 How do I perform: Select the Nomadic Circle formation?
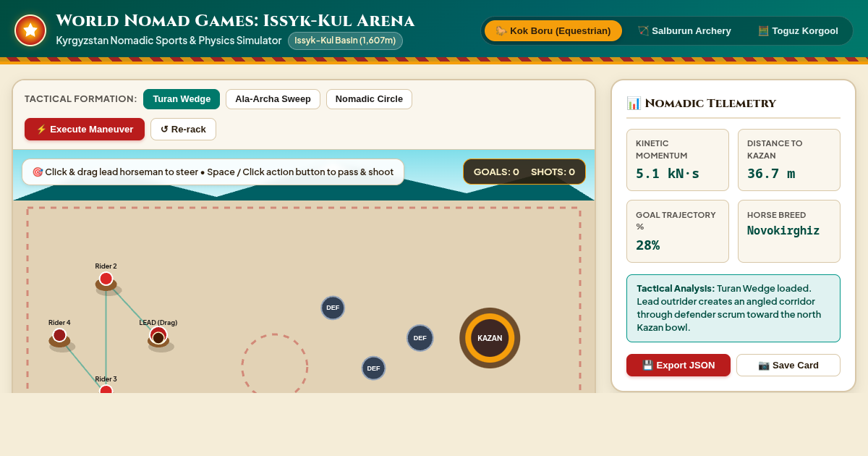[369, 99]
